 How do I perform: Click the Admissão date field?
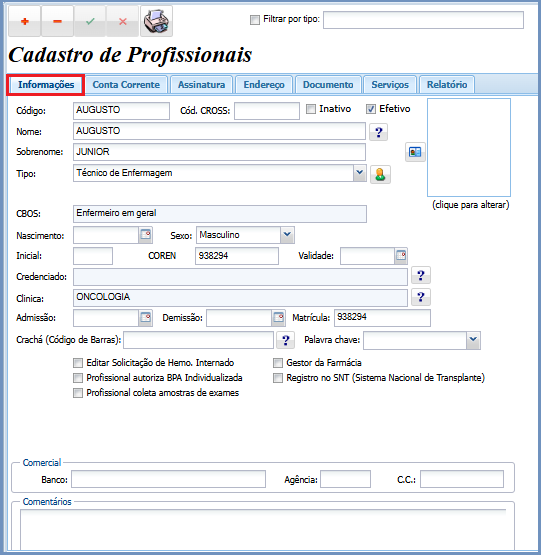pyautogui.click(x=107, y=319)
